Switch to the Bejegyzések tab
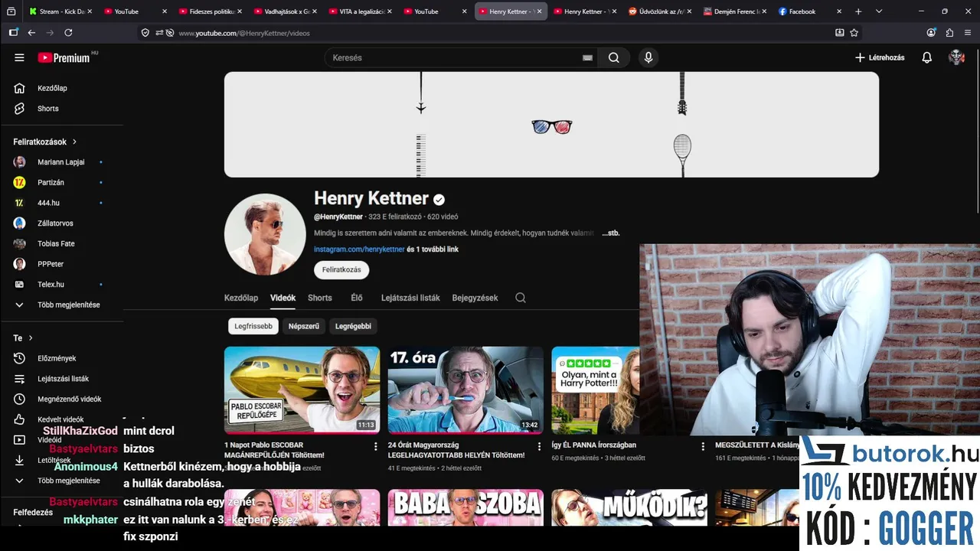 [x=475, y=298]
